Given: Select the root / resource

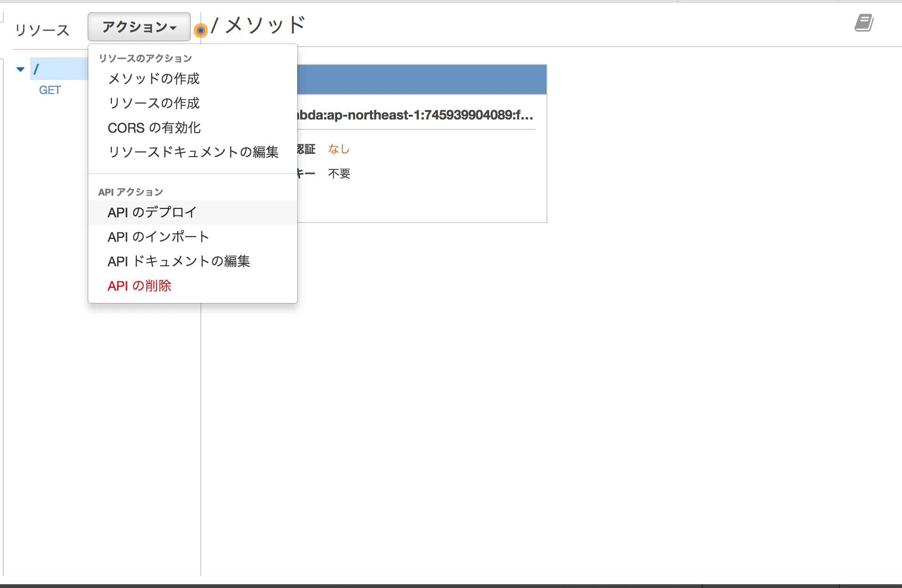Looking at the screenshot, I should tap(59, 69).
